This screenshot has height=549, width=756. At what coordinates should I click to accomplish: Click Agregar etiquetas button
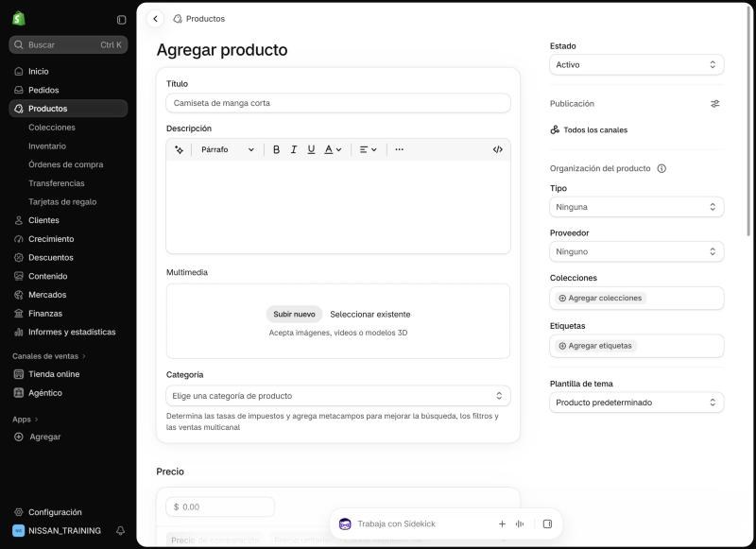click(595, 346)
